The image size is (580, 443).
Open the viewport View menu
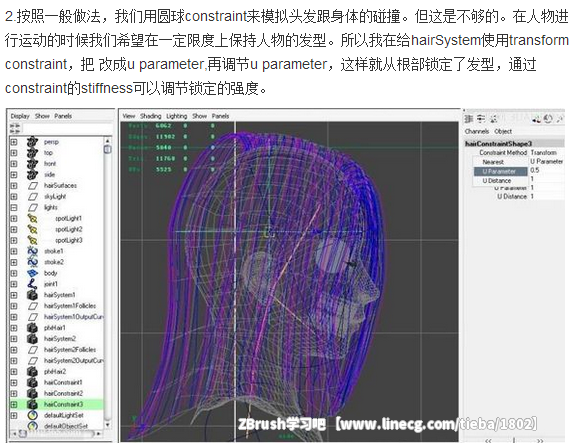coord(129,116)
